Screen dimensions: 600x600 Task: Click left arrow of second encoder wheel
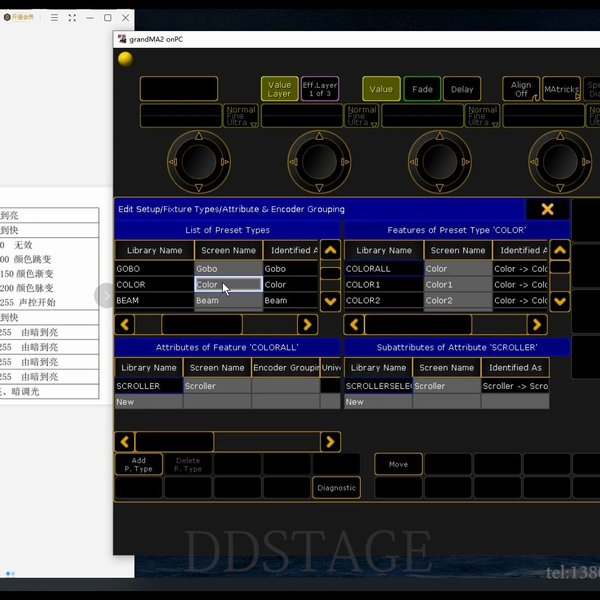[x=293, y=162]
